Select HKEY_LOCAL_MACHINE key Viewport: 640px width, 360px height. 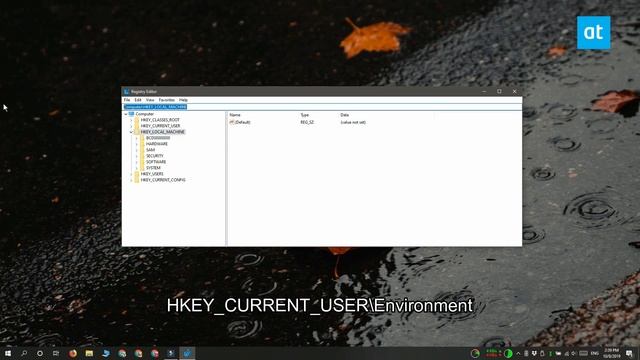coord(162,132)
